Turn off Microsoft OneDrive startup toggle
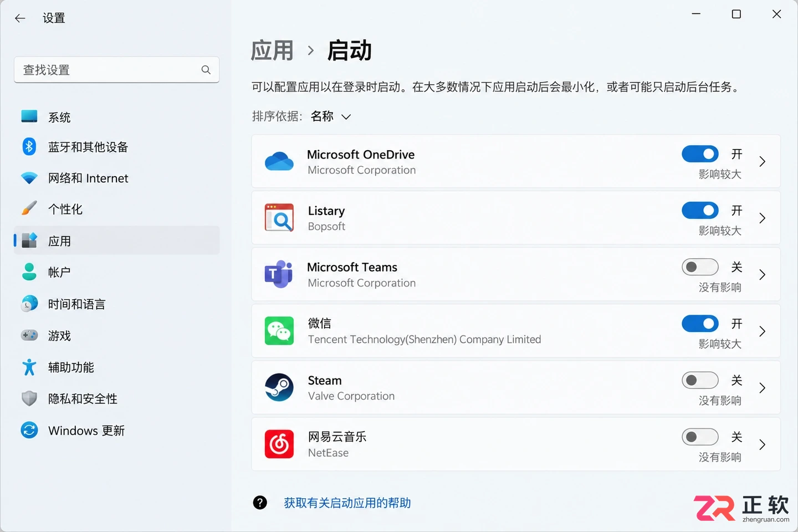Screen dimensions: 798x532 pos(700,154)
